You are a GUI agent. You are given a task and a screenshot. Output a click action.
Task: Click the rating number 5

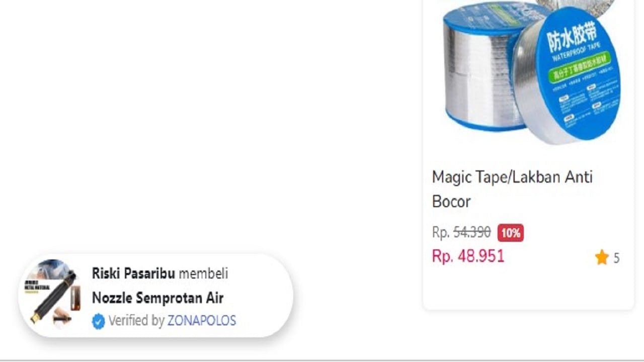coord(616,258)
